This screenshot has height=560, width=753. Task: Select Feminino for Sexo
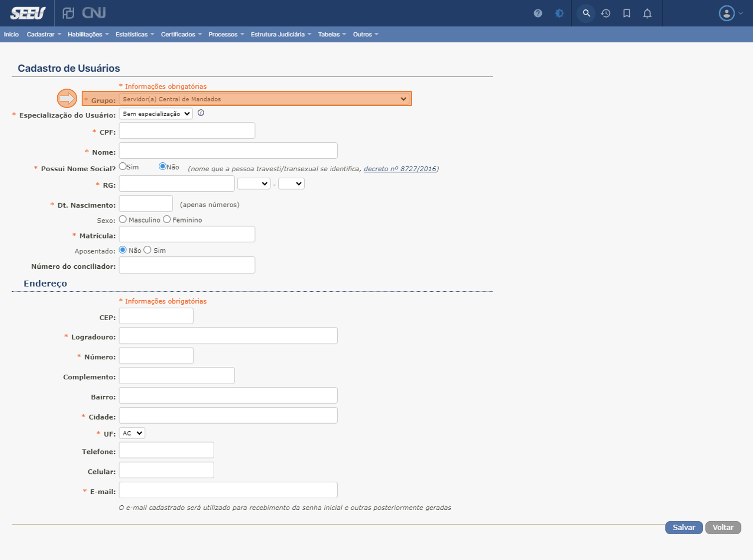167,220
